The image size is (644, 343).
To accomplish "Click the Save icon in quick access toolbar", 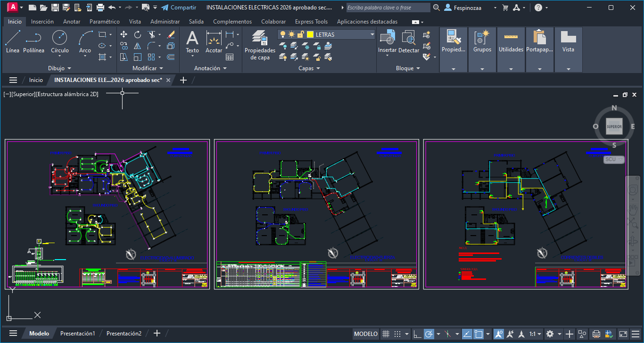I will point(55,8).
